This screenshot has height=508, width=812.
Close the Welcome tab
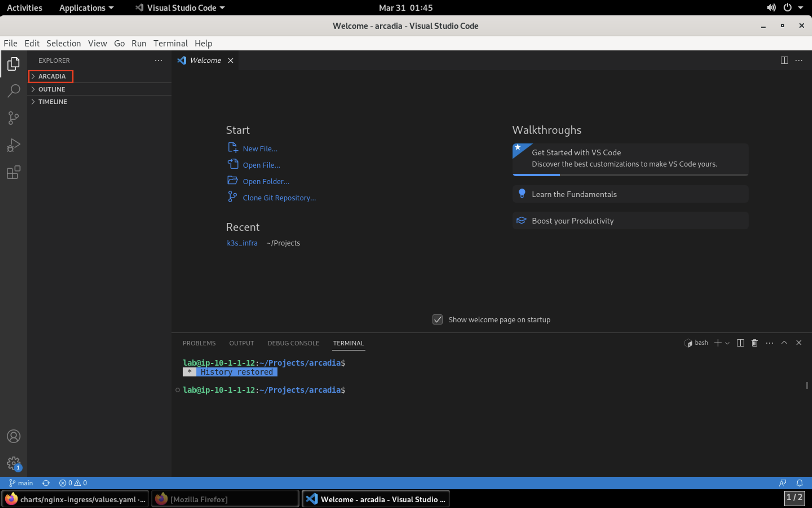tap(231, 60)
